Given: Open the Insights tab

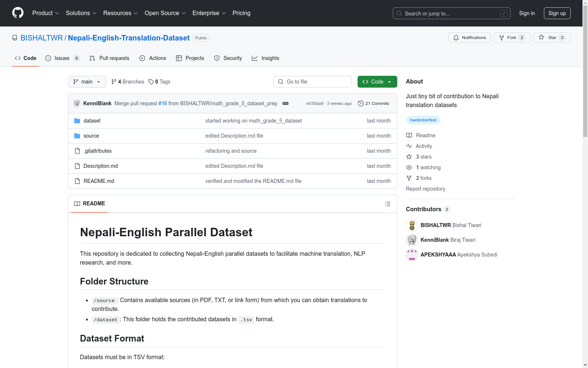Looking at the screenshot, I should click(265, 58).
